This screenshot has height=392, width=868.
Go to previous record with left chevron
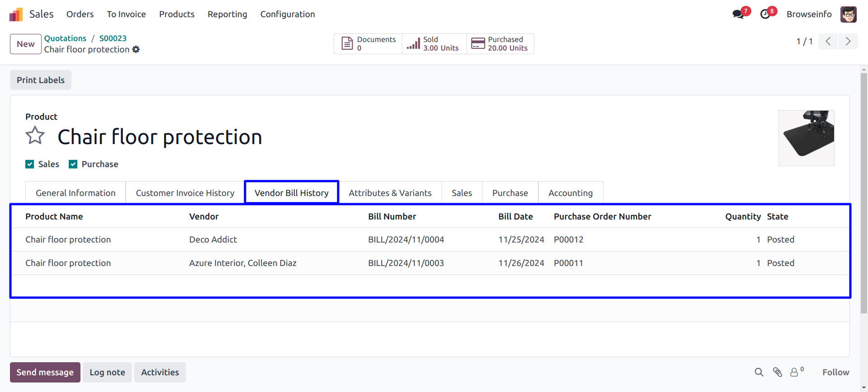tap(828, 42)
